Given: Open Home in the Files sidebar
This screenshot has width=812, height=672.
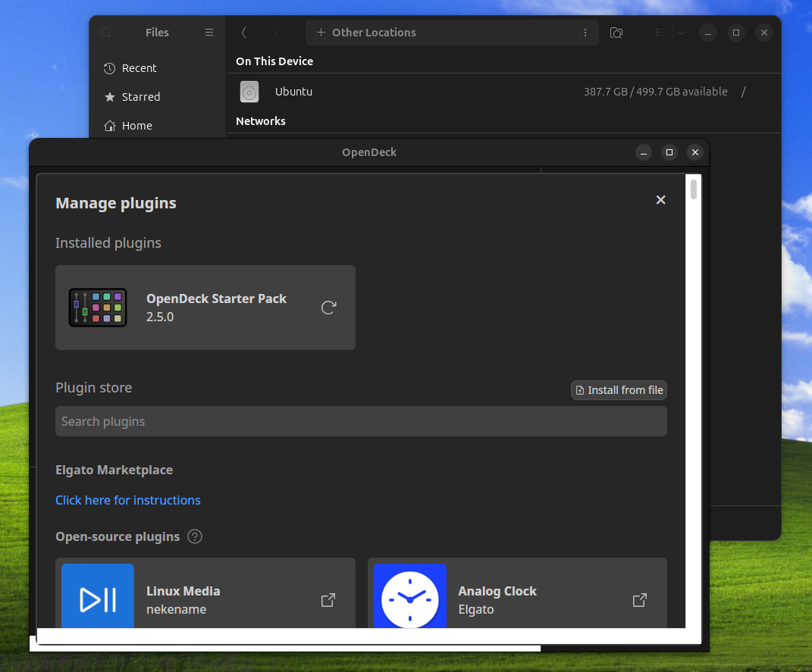Looking at the screenshot, I should click(158, 126).
